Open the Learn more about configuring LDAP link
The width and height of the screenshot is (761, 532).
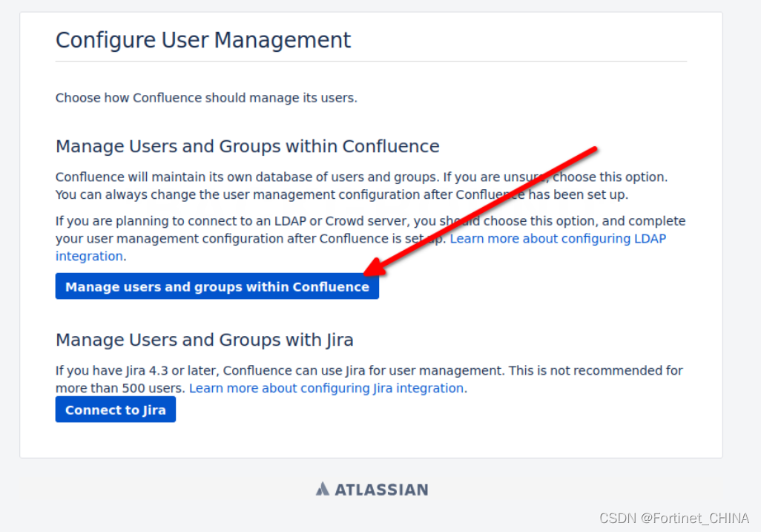coord(558,239)
